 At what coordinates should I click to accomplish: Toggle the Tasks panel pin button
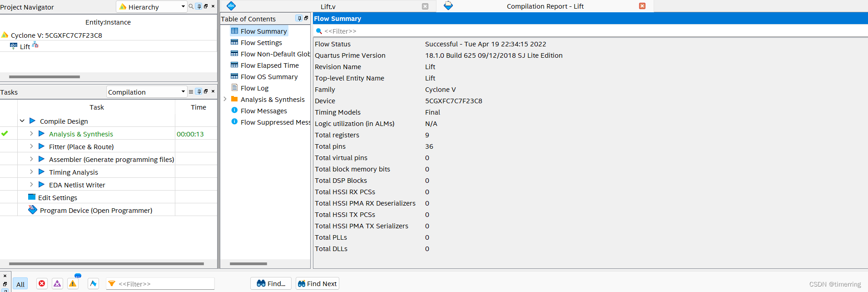199,91
